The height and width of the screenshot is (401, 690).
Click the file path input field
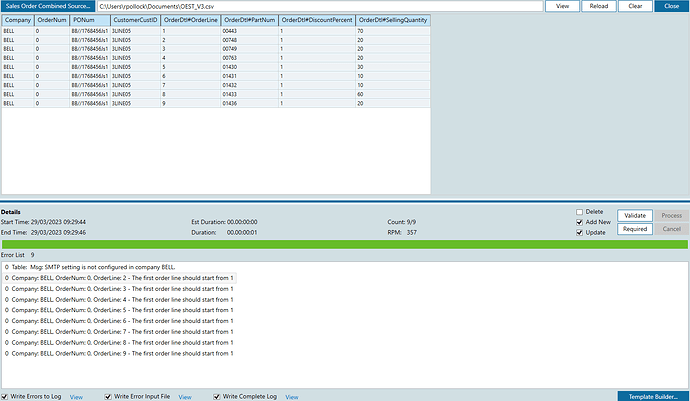320,7
